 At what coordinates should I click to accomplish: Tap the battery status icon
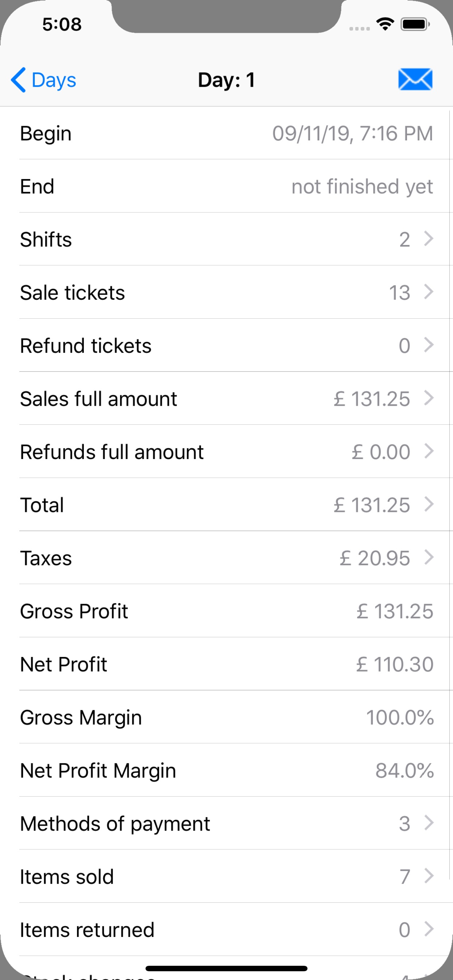tap(415, 24)
